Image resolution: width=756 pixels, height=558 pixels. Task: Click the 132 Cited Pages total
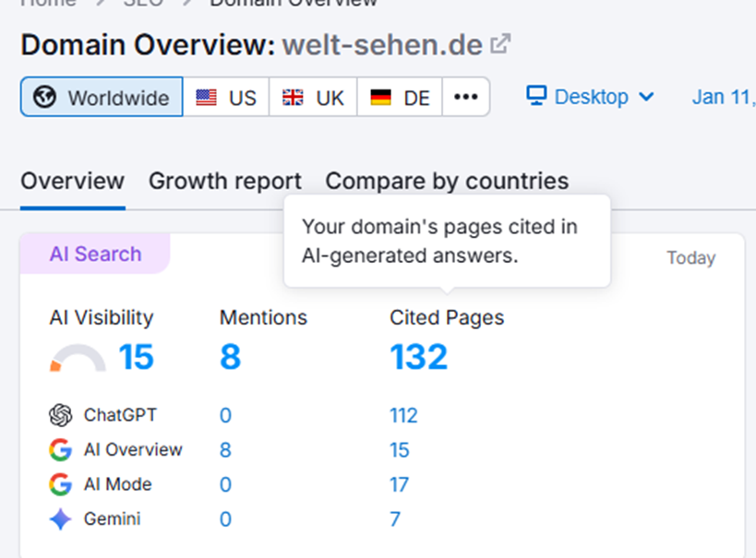pos(419,357)
